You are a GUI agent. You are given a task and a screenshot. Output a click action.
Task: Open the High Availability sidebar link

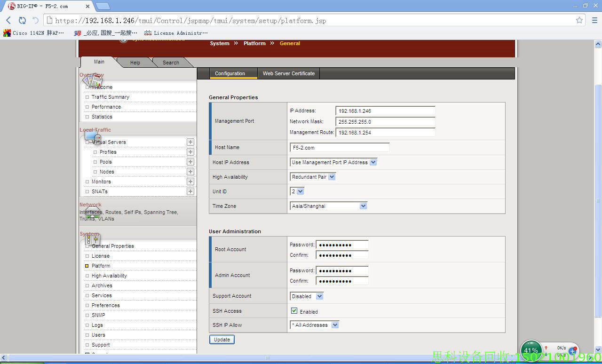coord(109,276)
